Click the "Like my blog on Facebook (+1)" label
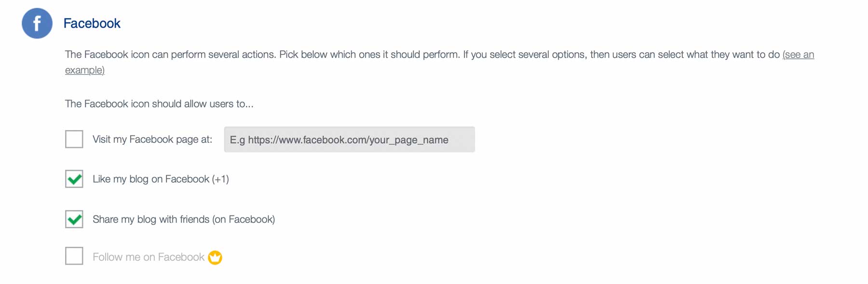This screenshot has height=284, width=868. tap(161, 179)
